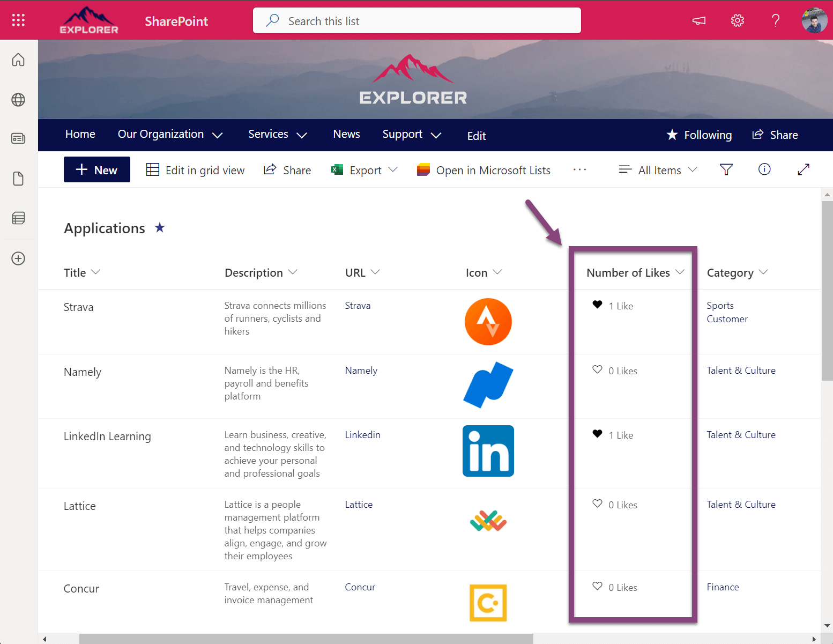The image size is (833, 644).
Task: Unlike the Strava item heart
Action: pos(597,305)
